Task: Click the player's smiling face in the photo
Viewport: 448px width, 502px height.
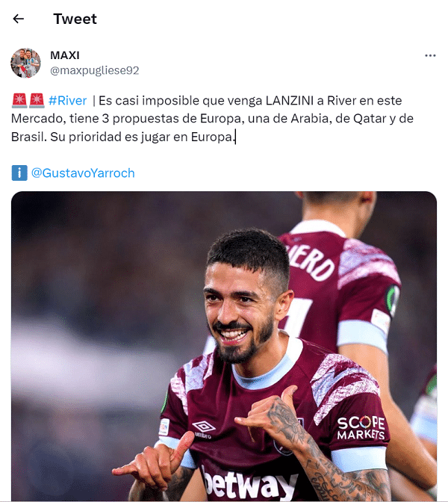Action: (240, 312)
